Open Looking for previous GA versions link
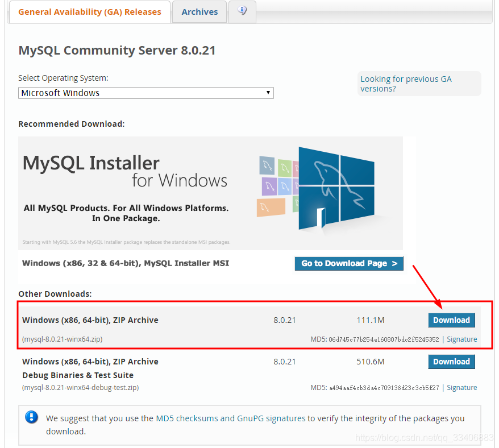Viewport: 499px width, 448px height. click(x=406, y=84)
